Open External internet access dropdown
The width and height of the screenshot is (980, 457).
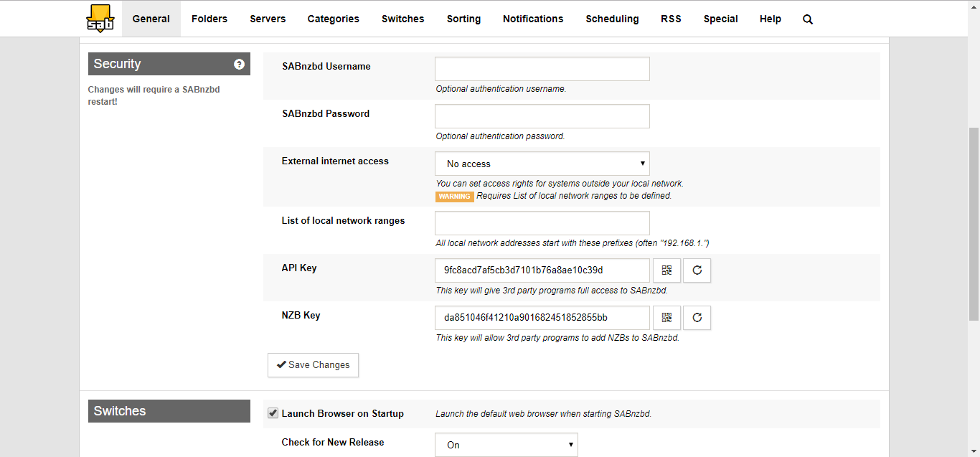(542, 164)
